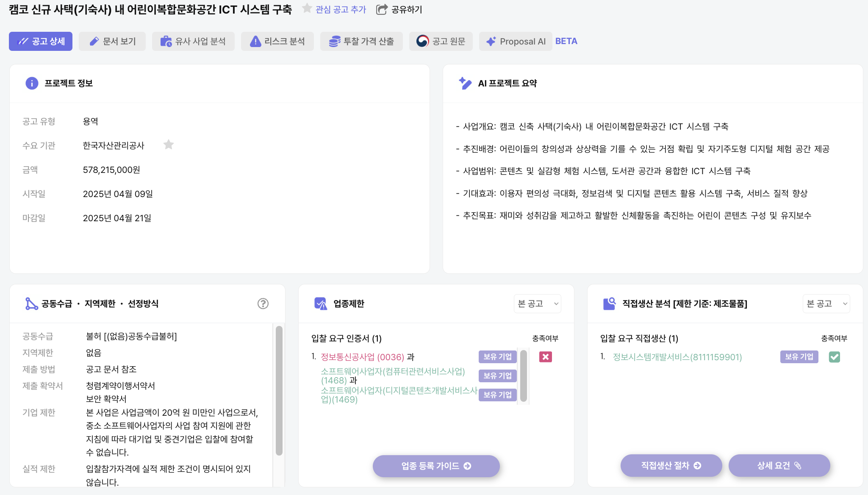Viewport: 868px width, 495px height.
Task: Open the 본 공고 dropdown in 업종제한
Action: 537,303
